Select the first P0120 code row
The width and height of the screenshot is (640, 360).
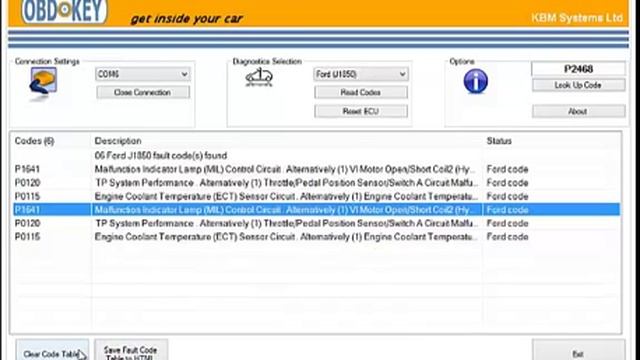click(x=316, y=183)
